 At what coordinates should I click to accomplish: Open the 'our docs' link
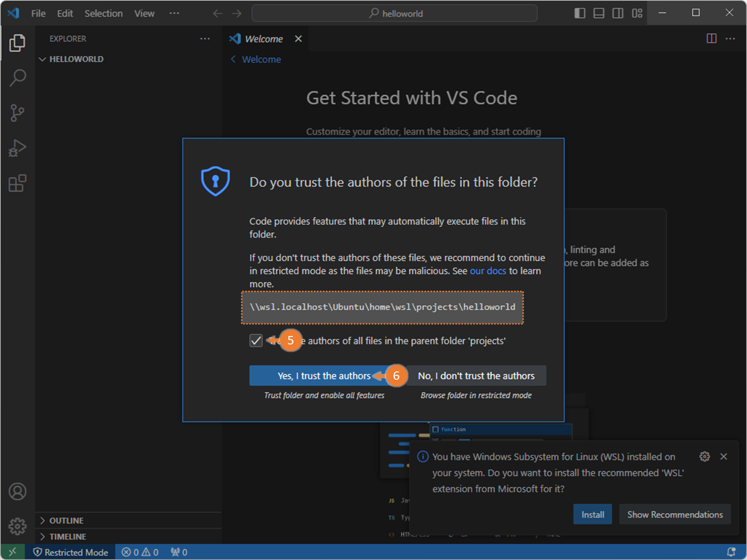pyautogui.click(x=488, y=271)
